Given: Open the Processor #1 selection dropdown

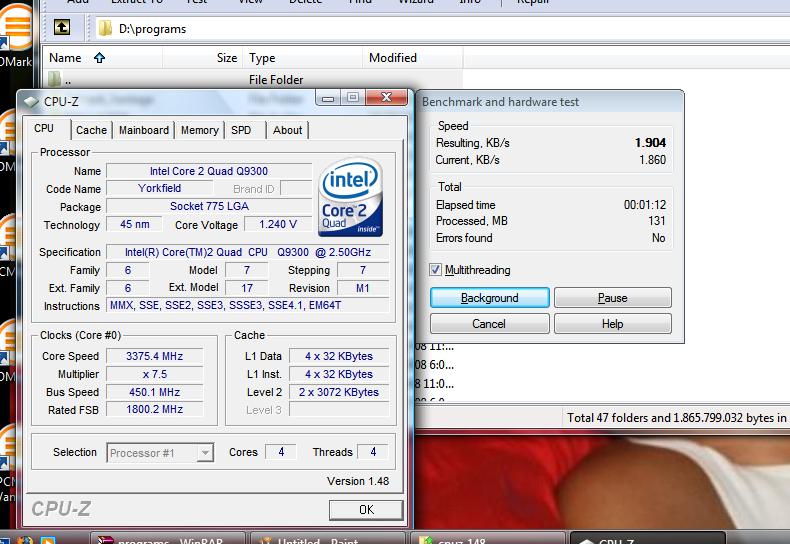Looking at the screenshot, I should pyautogui.click(x=160, y=452).
